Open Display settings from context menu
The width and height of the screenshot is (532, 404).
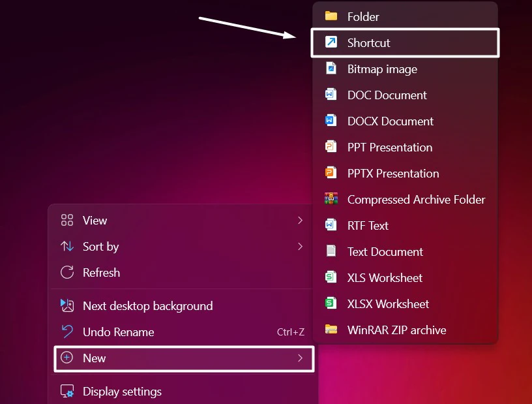[182, 392]
